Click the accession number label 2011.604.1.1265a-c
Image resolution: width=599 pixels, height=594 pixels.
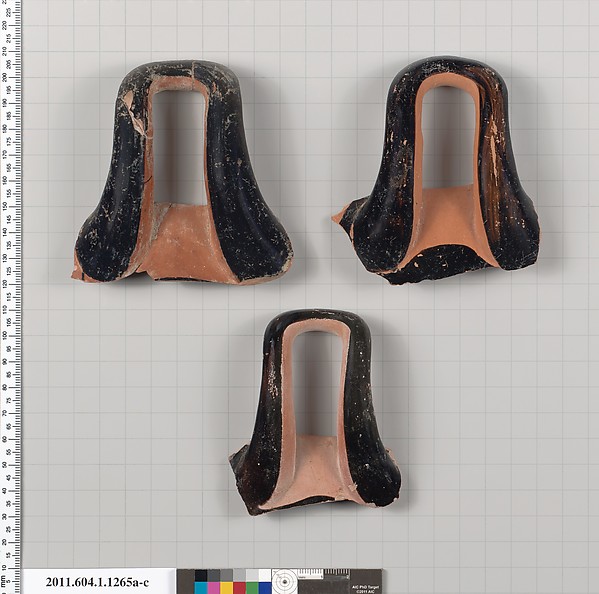coord(97,582)
